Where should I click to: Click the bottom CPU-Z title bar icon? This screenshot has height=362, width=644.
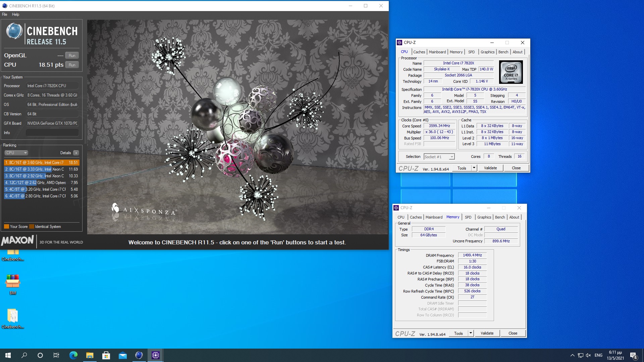tap(396, 208)
